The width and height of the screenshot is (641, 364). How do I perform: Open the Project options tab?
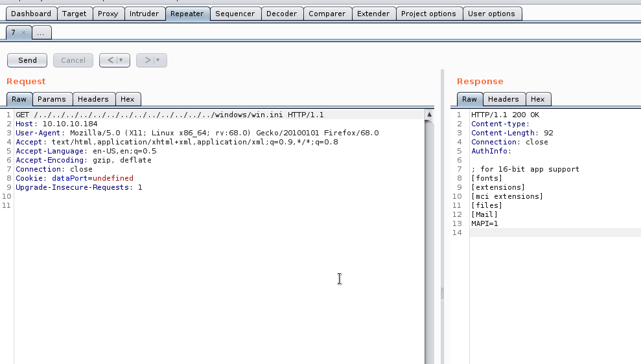(428, 14)
